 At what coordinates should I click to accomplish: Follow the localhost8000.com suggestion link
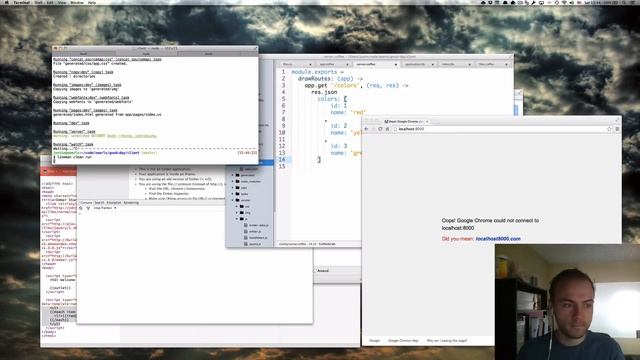498,239
